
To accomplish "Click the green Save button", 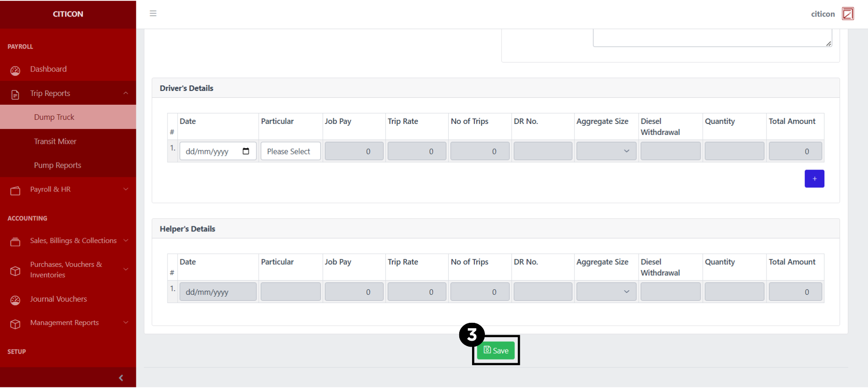I will pyautogui.click(x=495, y=351).
